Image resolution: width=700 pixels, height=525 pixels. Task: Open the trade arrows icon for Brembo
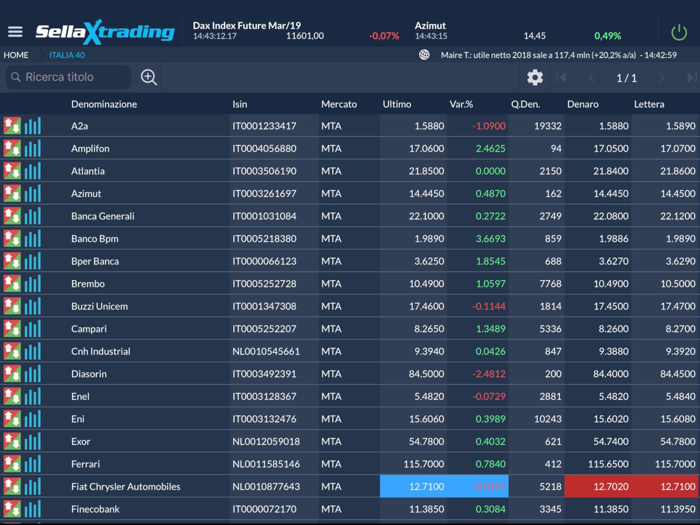12,283
